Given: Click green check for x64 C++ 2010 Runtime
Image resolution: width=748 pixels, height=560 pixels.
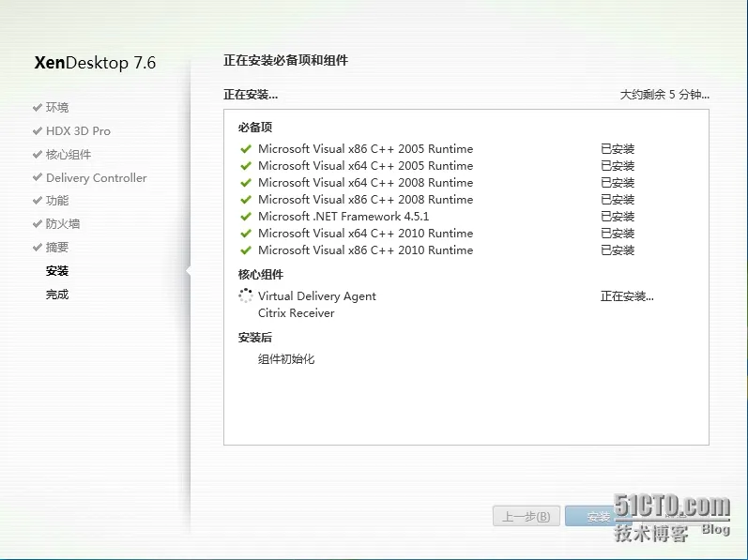Looking at the screenshot, I should (x=246, y=234).
